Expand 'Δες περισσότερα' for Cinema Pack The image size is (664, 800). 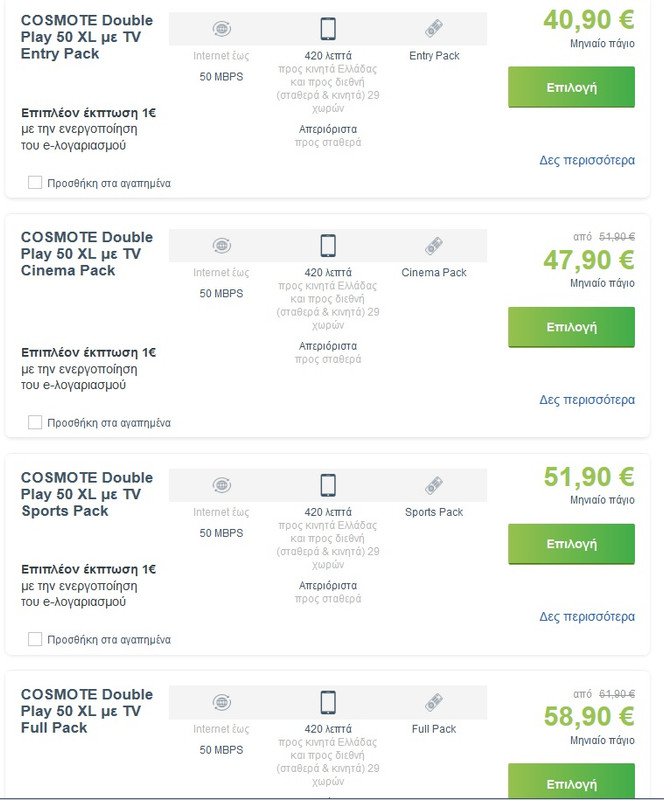coord(587,400)
